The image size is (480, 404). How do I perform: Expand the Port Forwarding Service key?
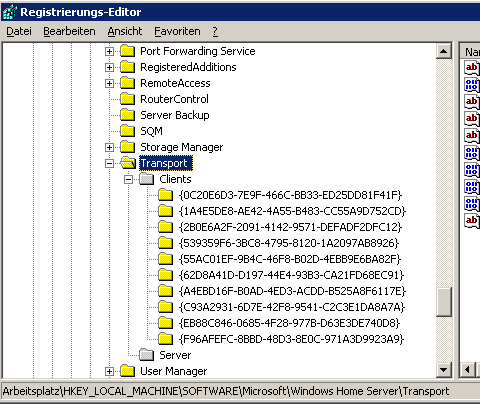tap(109, 51)
